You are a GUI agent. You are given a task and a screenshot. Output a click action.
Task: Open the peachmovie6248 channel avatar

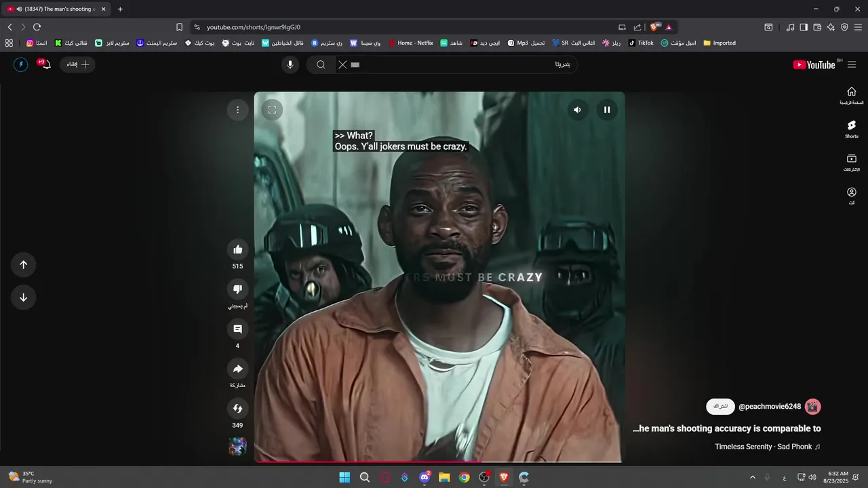812,407
